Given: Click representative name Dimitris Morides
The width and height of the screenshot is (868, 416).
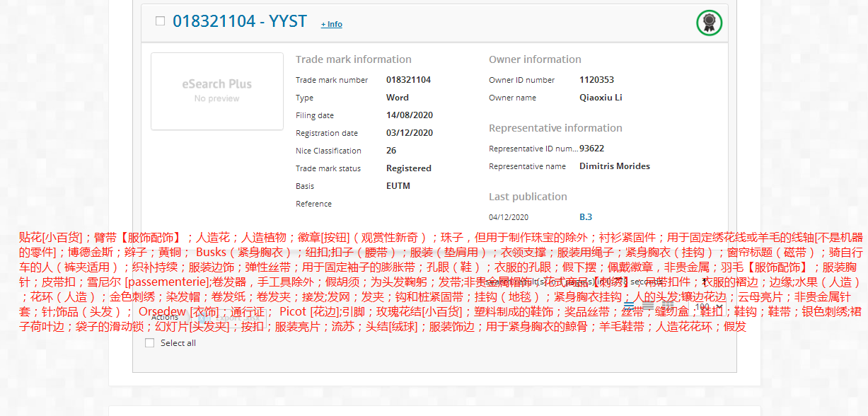Looking at the screenshot, I should pyautogui.click(x=614, y=166).
